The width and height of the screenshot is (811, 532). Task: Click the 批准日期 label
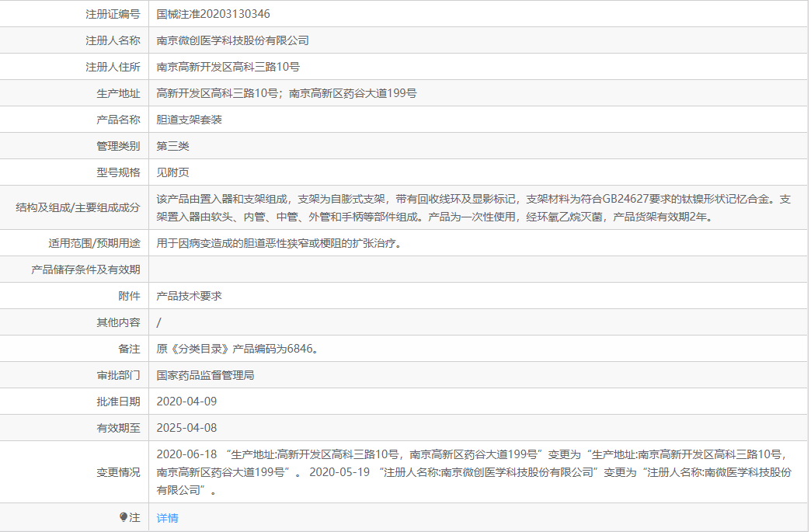(118, 402)
